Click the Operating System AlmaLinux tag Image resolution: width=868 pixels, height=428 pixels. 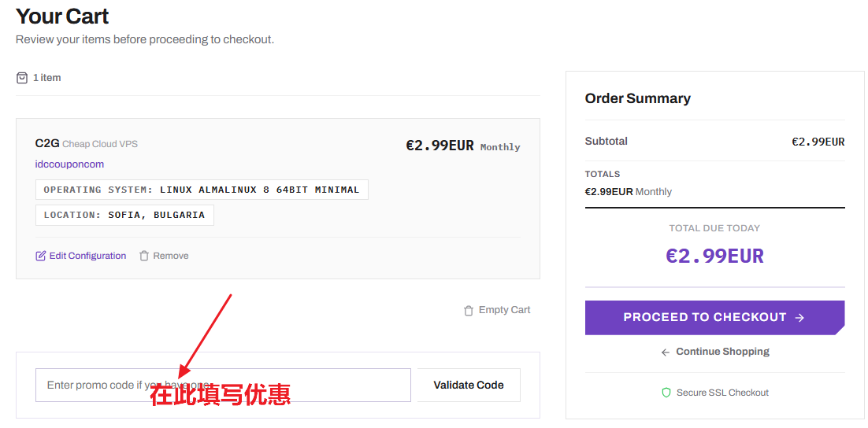(x=202, y=190)
